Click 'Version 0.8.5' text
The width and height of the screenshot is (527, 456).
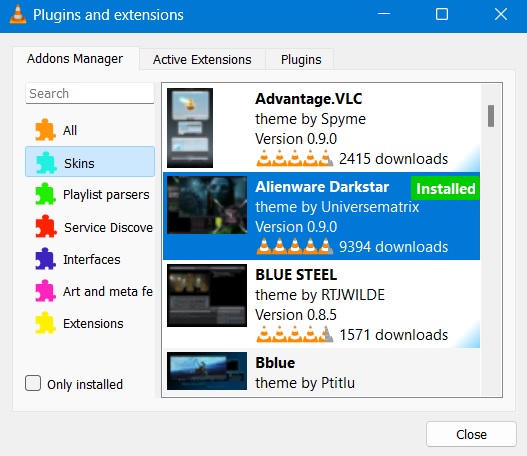point(296,315)
